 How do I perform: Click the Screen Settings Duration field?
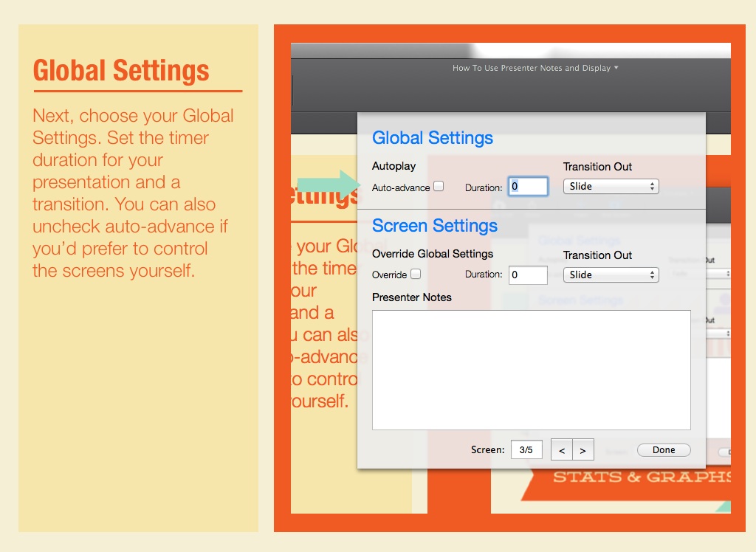528,275
